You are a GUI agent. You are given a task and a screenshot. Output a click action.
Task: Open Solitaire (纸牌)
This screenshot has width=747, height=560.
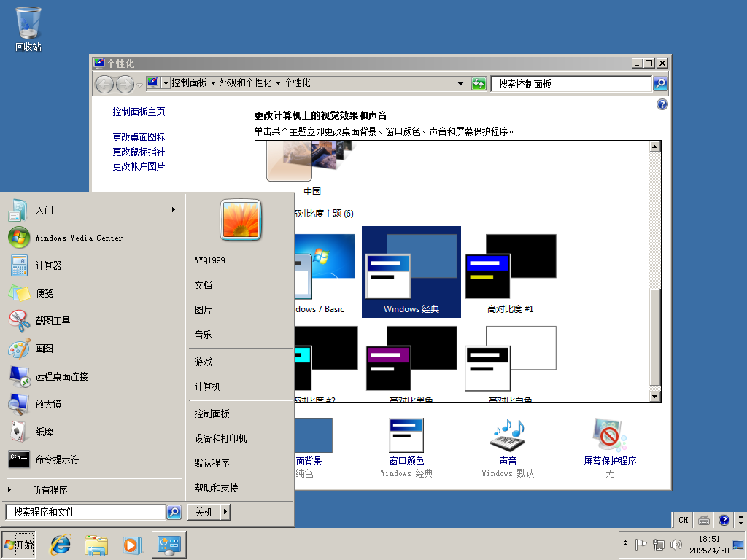(93, 432)
